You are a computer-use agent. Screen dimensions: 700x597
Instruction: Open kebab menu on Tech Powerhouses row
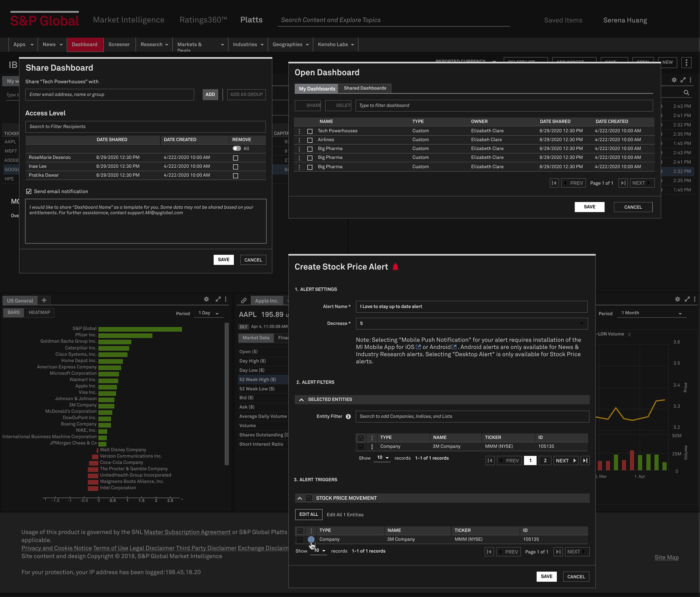tap(299, 131)
